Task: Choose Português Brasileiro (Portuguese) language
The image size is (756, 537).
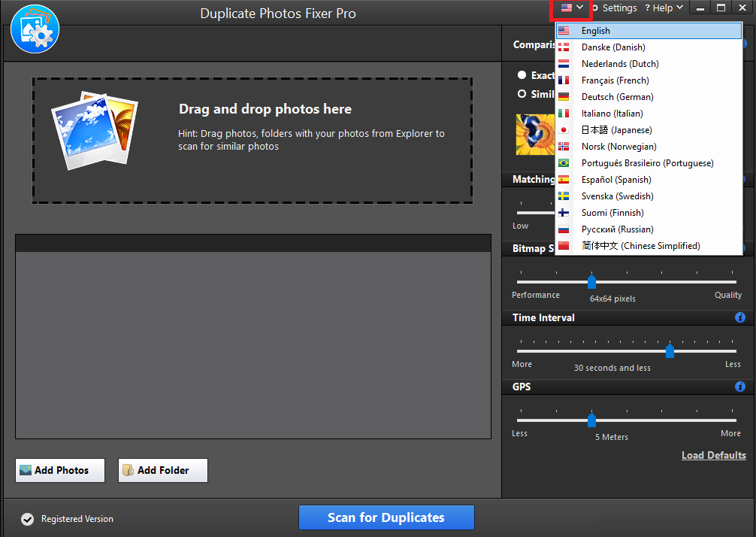Action: click(649, 163)
